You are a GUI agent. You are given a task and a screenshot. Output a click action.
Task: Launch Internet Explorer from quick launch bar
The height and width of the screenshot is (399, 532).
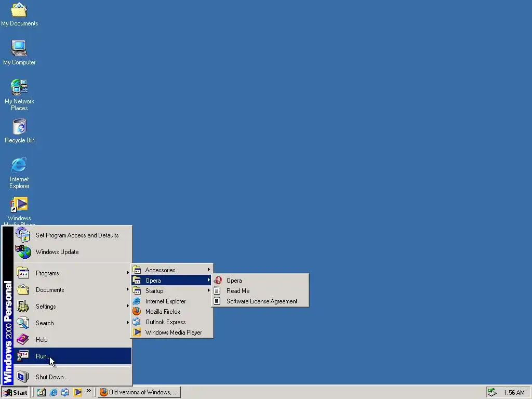(54, 392)
